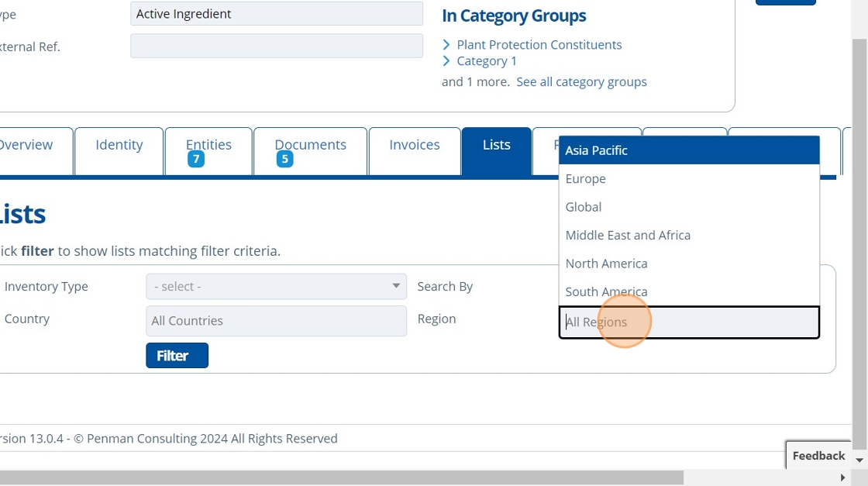
Task: Click the External Ref. input field
Action: (276, 47)
